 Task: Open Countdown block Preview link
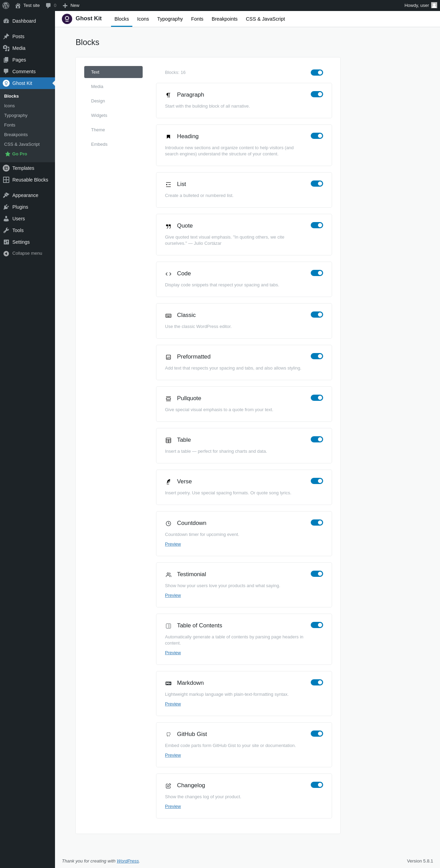[x=173, y=544]
